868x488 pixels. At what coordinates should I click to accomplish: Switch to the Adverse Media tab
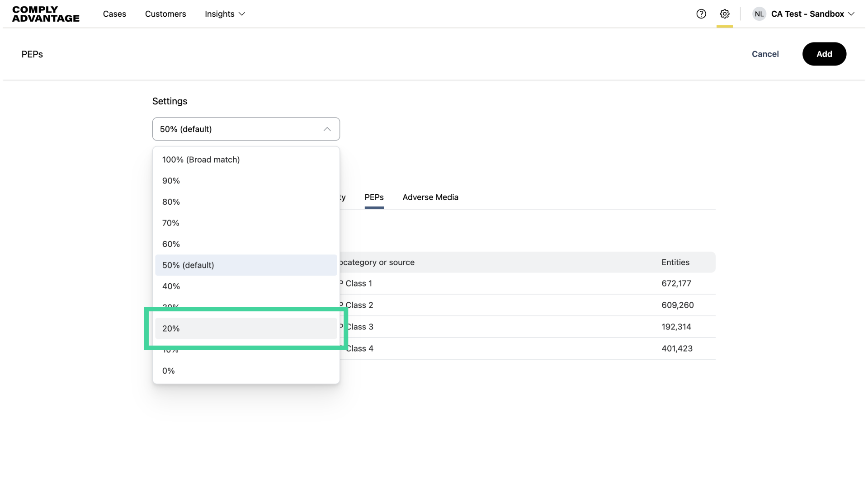(430, 197)
